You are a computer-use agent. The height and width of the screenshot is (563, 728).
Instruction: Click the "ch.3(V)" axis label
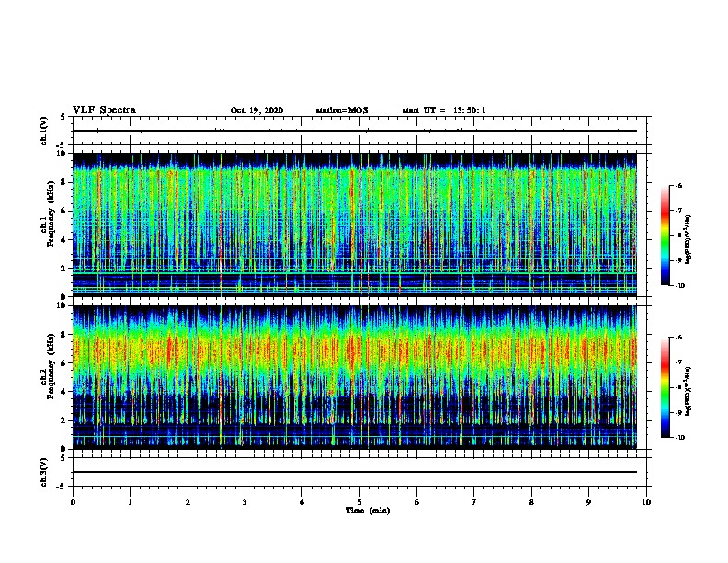click(x=44, y=472)
